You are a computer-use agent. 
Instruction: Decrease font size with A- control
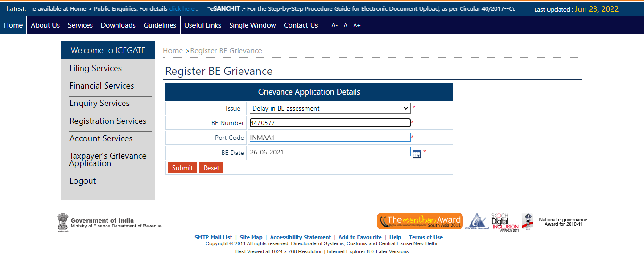(x=334, y=25)
